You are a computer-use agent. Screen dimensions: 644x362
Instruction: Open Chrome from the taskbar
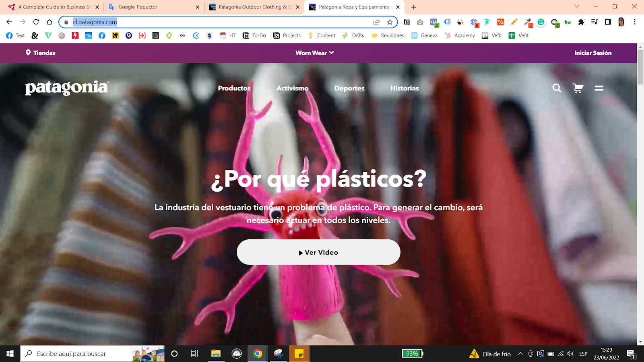(258, 354)
